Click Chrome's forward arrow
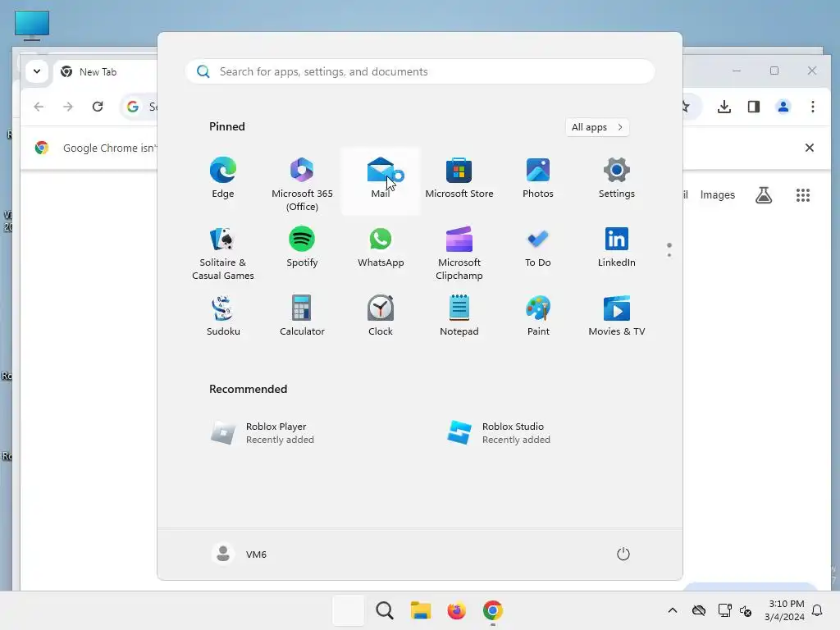Viewport: 840px width, 630px height. [x=68, y=107]
